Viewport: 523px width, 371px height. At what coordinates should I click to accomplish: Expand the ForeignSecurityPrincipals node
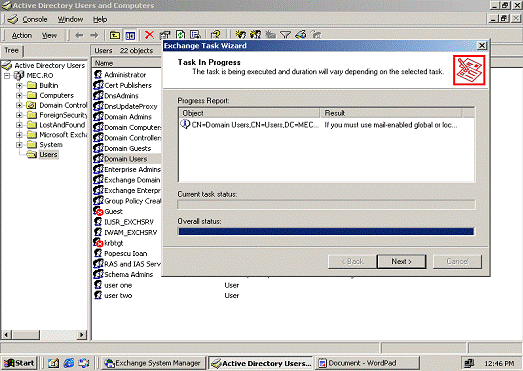[19, 115]
